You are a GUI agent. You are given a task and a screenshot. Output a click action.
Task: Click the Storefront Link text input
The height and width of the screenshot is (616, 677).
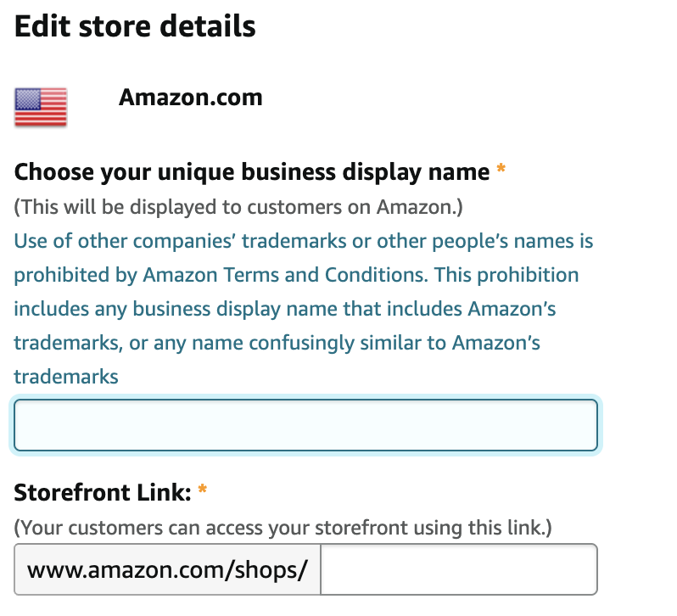pos(459,569)
